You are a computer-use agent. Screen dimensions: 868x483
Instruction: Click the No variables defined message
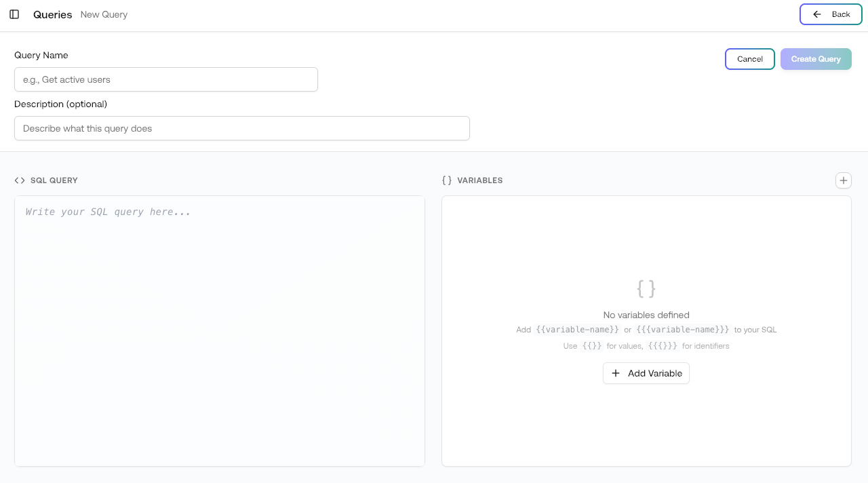[646, 315]
